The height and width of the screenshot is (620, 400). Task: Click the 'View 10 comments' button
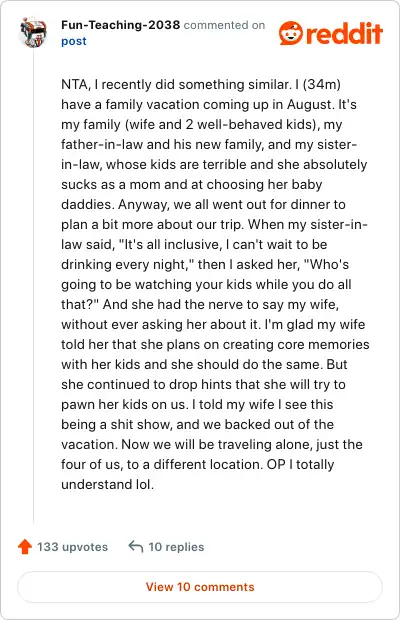click(200, 587)
